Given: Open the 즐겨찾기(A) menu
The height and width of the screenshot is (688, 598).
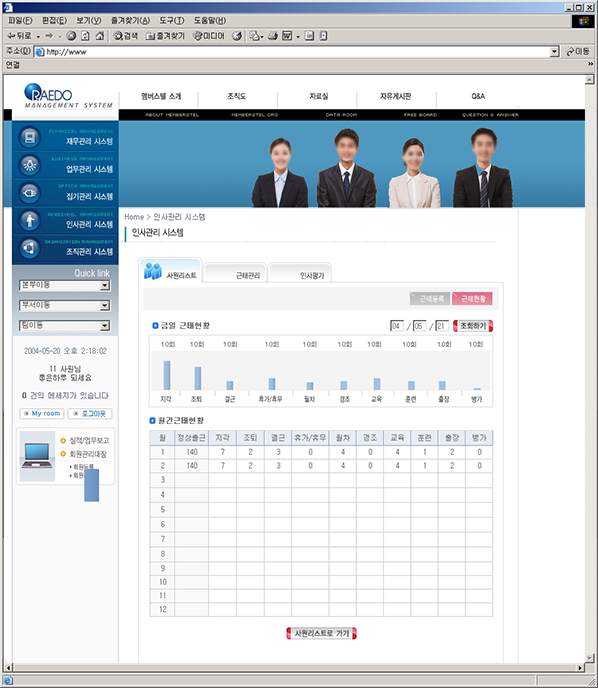Looking at the screenshot, I should (130, 21).
